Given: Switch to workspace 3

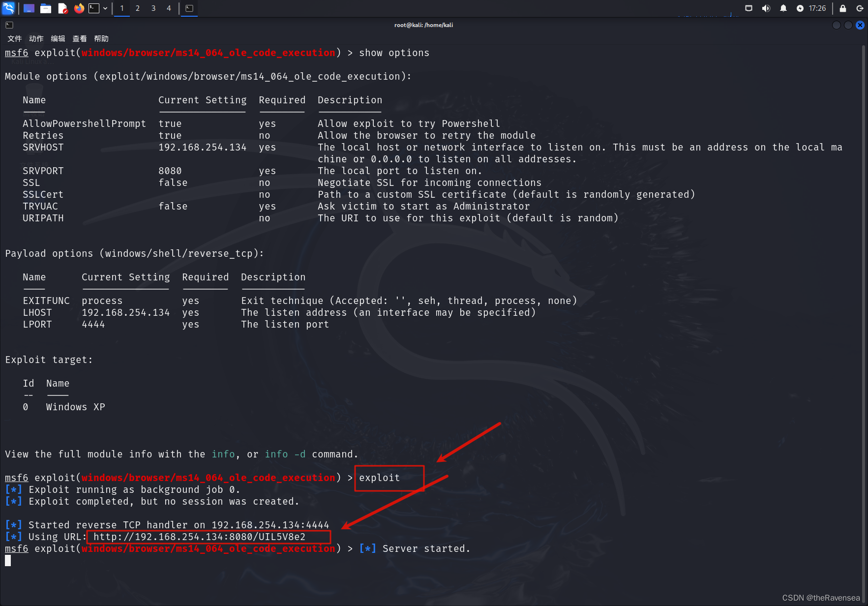Looking at the screenshot, I should pyautogui.click(x=153, y=8).
